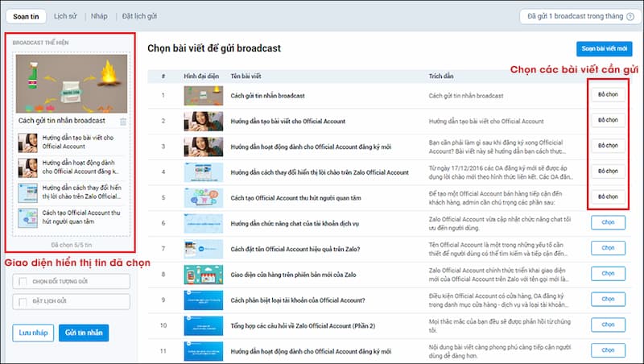The height and width of the screenshot is (364, 644).
Task: Tick the 'Chọn đối tượng gửi' checkbox
Action: [x=23, y=281]
